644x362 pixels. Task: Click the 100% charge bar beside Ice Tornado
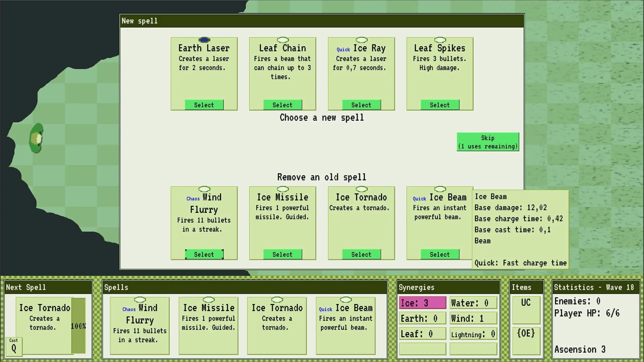coord(78,325)
